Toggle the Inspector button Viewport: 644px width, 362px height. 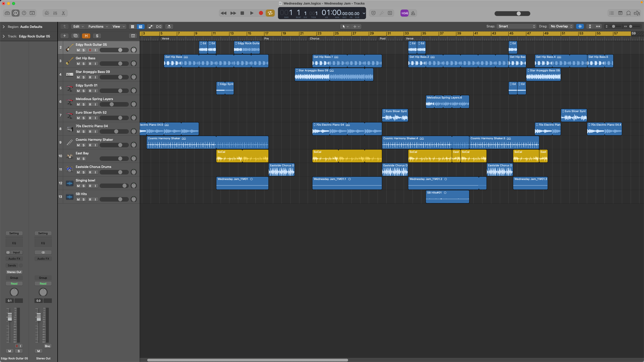point(16,13)
